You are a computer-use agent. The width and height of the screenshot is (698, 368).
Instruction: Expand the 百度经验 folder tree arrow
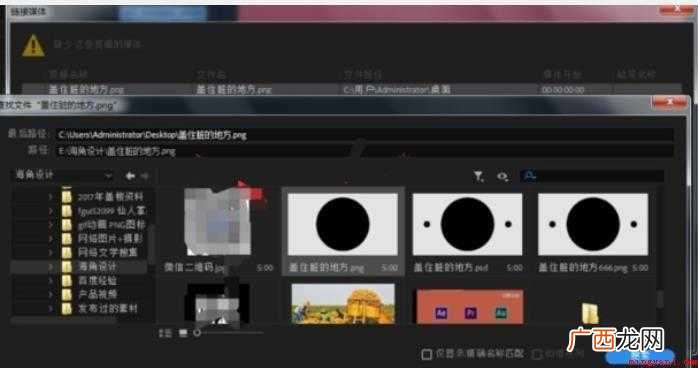51,281
